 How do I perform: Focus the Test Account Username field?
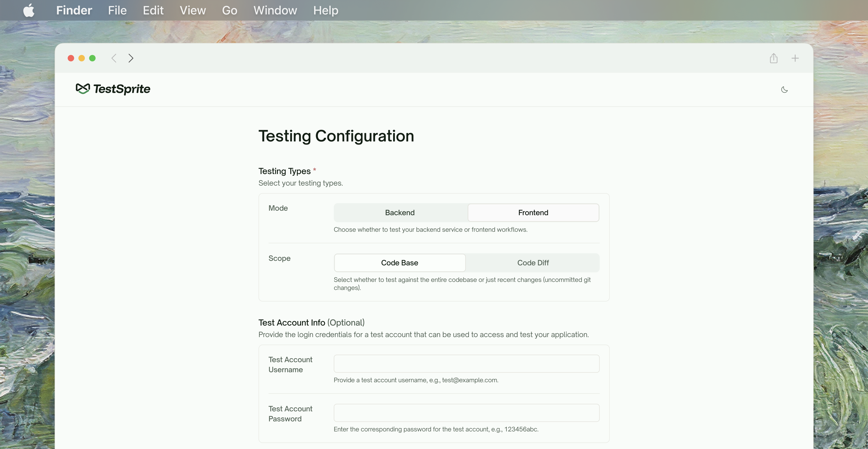(466, 363)
